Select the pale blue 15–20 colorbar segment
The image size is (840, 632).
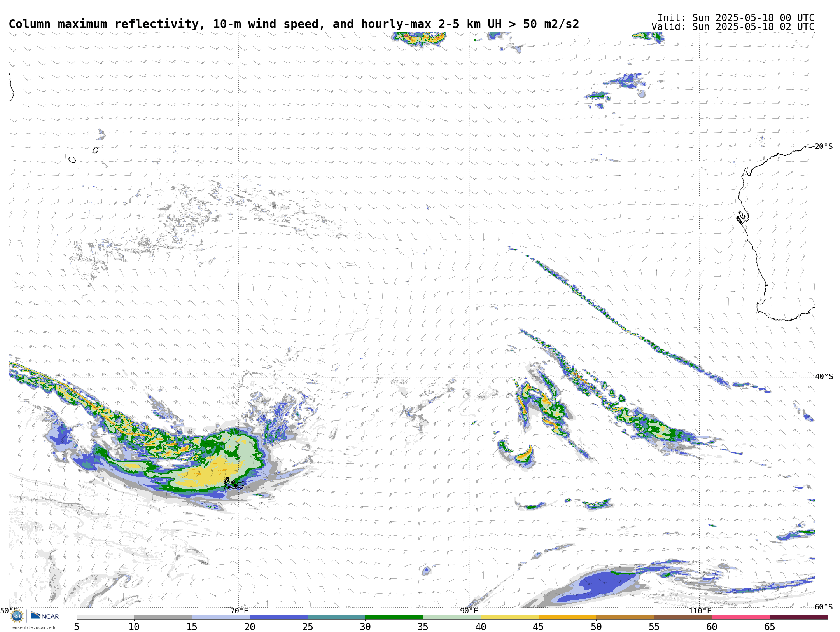pos(221,617)
